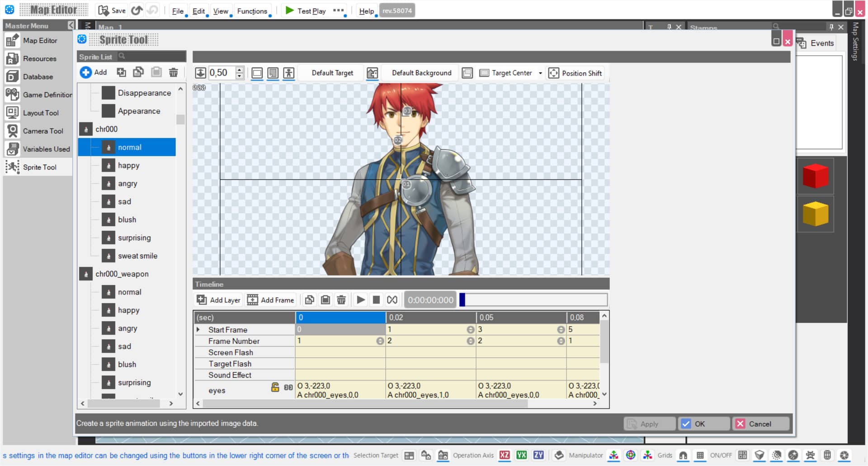Select the ZY operation axis
Viewport: 868px width, 466px height.
click(538, 455)
